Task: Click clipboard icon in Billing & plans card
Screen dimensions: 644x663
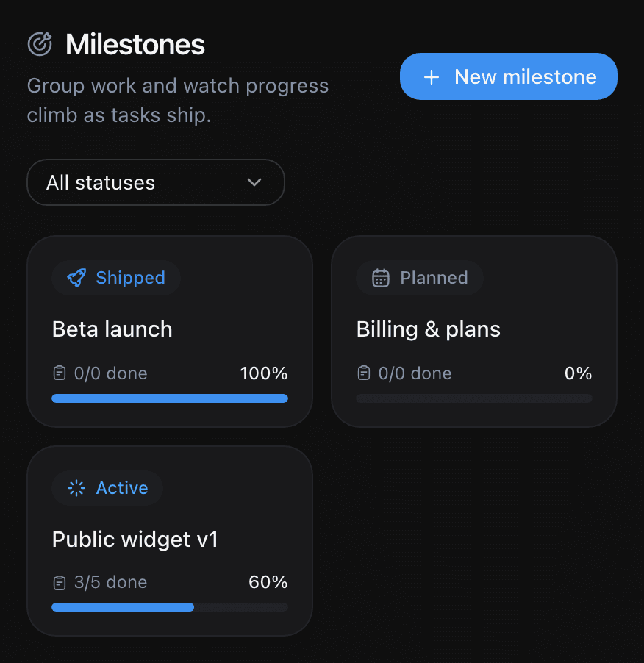Action: [x=364, y=373]
